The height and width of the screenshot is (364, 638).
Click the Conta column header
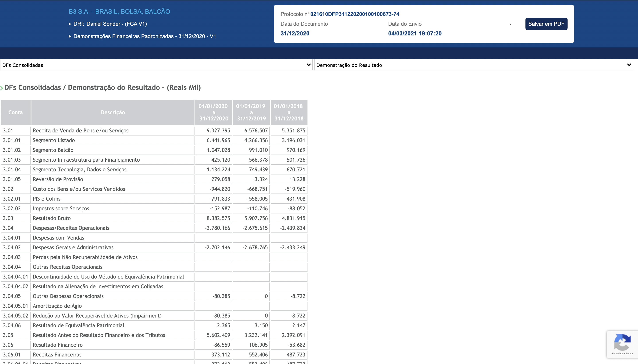pyautogui.click(x=16, y=112)
